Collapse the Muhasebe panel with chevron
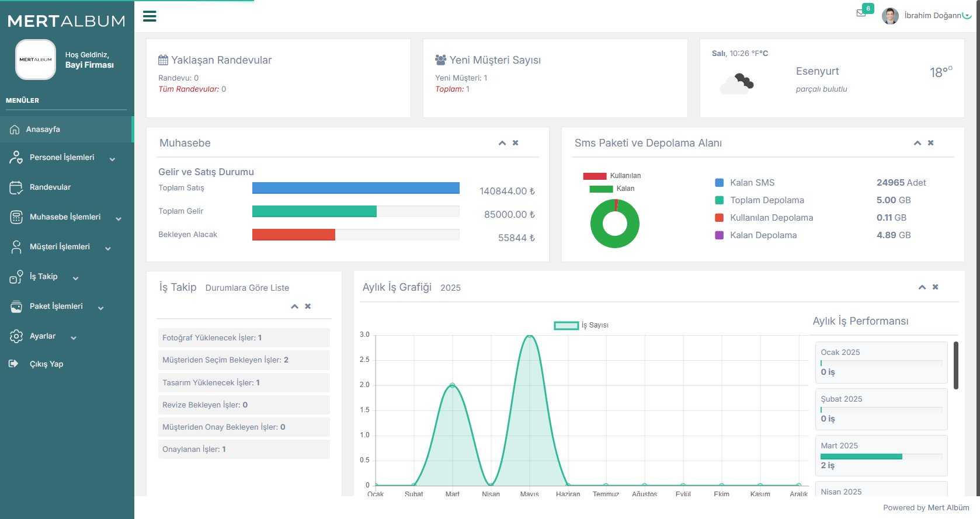Image resolution: width=980 pixels, height=519 pixels. (x=502, y=143)
